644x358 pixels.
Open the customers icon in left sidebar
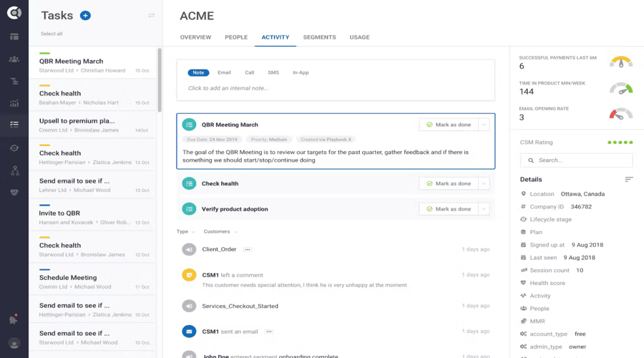point(14,59)
